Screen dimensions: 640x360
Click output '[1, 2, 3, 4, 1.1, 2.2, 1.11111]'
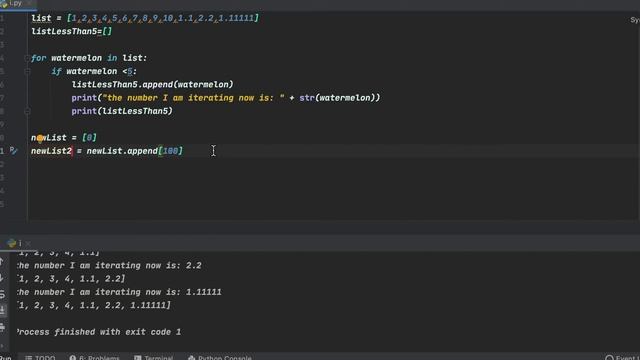click(94, 305)
